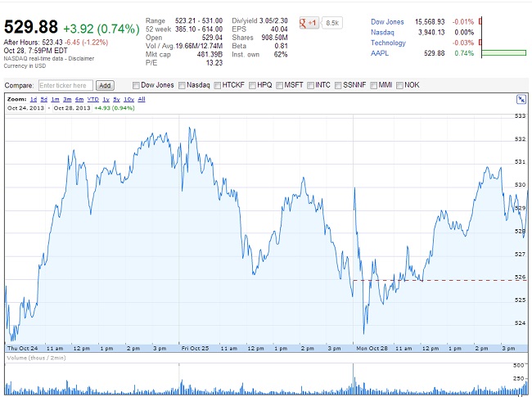The width and height of the screenshot is (532, 397).
Task: Set chart zoom to 1d
Action: coord(34,99)
